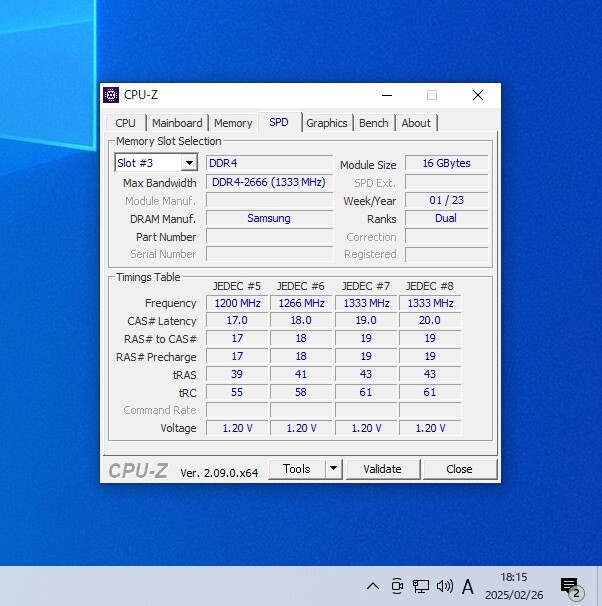602x606 pixels.
Task: Go to the Bench tab
Action: pyautogui.click(x=374, y=123)
